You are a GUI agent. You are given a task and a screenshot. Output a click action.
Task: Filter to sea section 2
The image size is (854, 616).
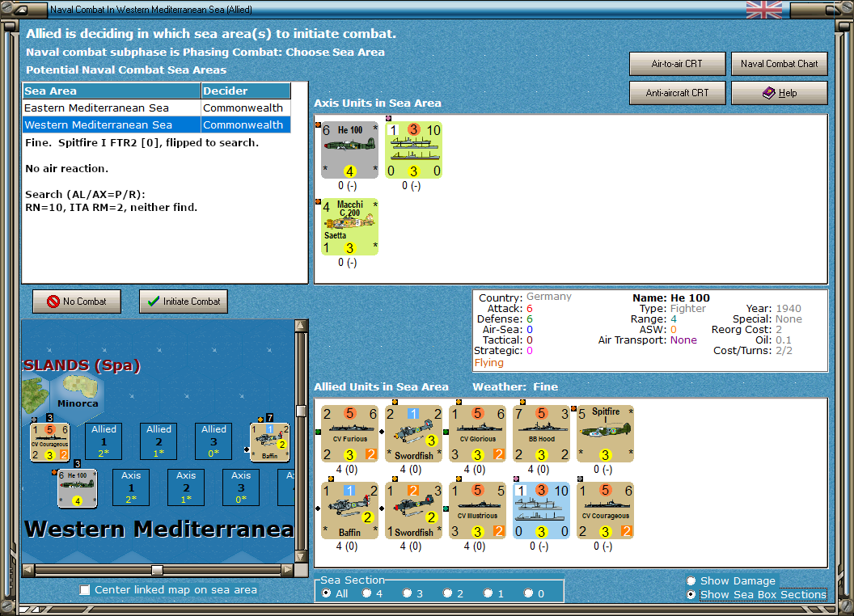(x=447, y=593)
